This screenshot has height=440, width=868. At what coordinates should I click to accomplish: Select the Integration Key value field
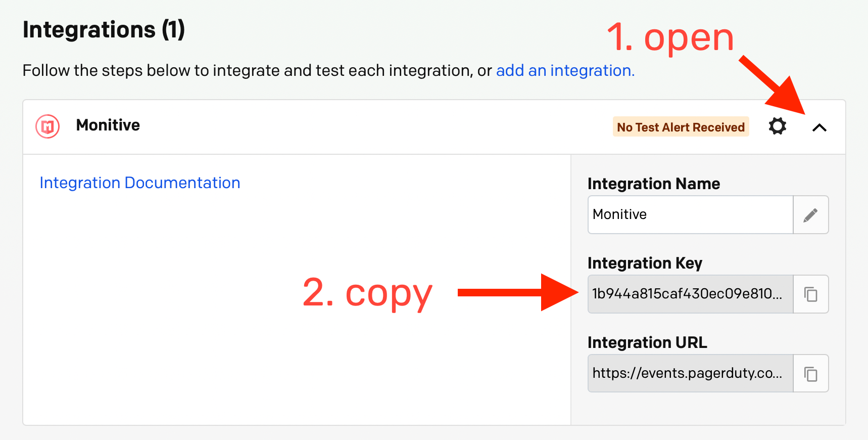click(690, 294)
